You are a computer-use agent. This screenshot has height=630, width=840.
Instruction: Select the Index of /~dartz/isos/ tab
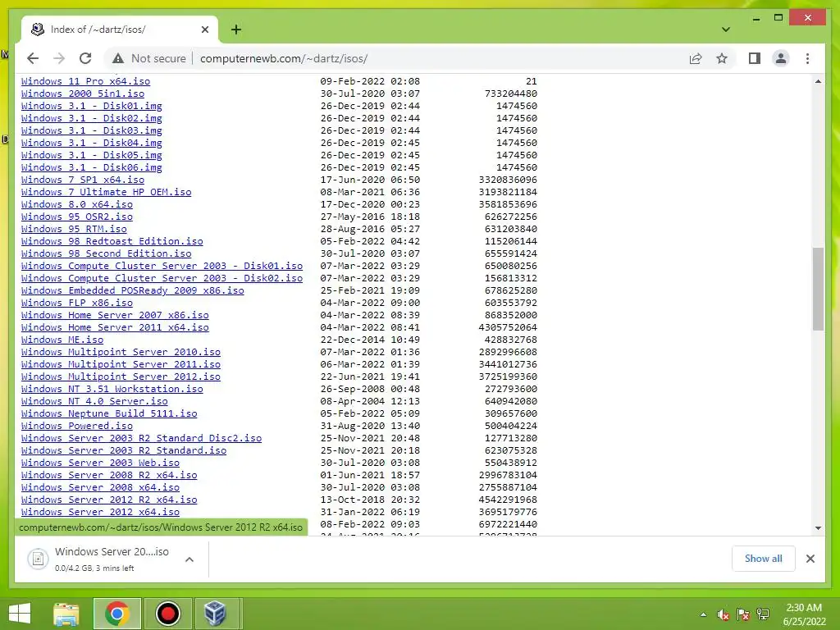coord(120,30)
